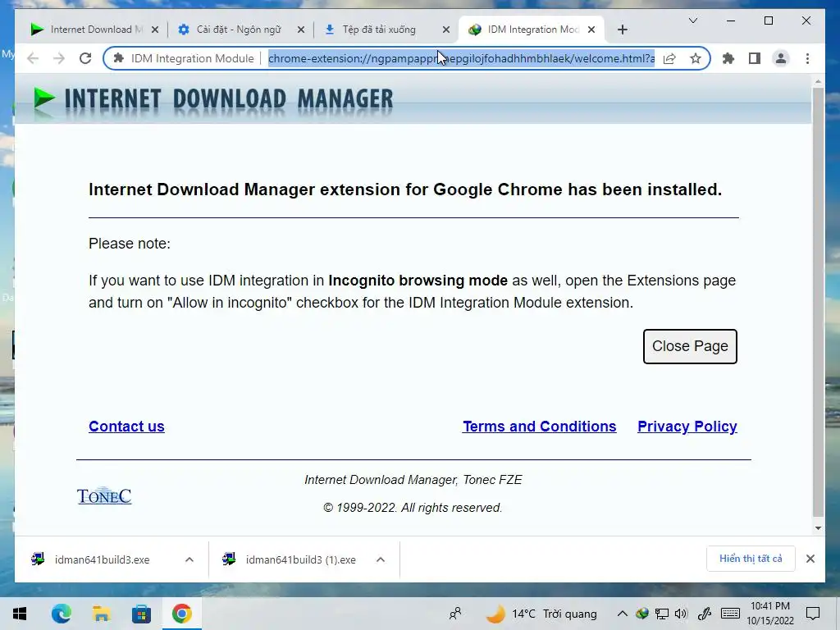
Task: Click the extension puzzle icon in address bar
Action: (119, 58)
